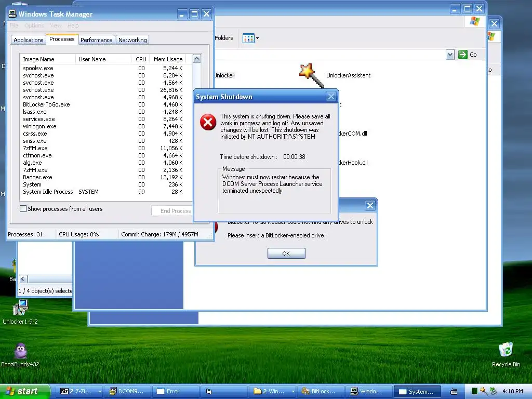The width and height of the screenshot is (532, 399).
Task: Select the Badger.exe process row
Action: pos(103,177)
